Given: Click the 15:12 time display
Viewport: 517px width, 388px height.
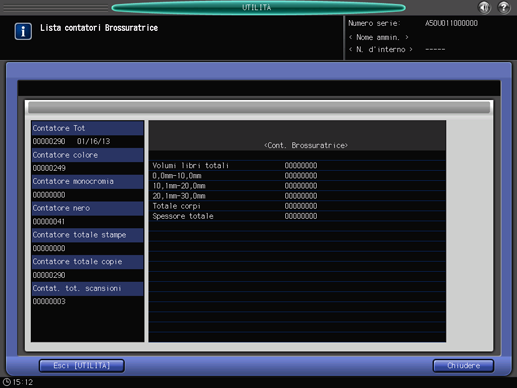Looking at the screenshot, I should coord(23,382).
